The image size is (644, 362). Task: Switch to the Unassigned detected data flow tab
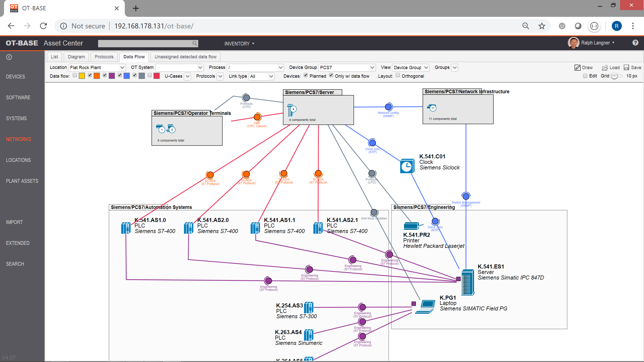click(x=185, y=57)
